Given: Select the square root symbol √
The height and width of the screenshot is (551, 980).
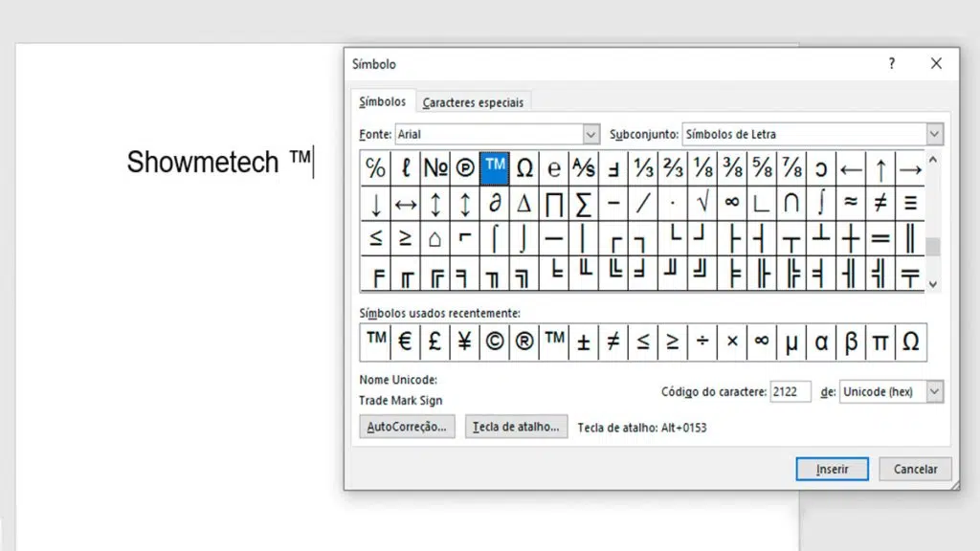Looking at the screenshot, I should pos(702,203).
